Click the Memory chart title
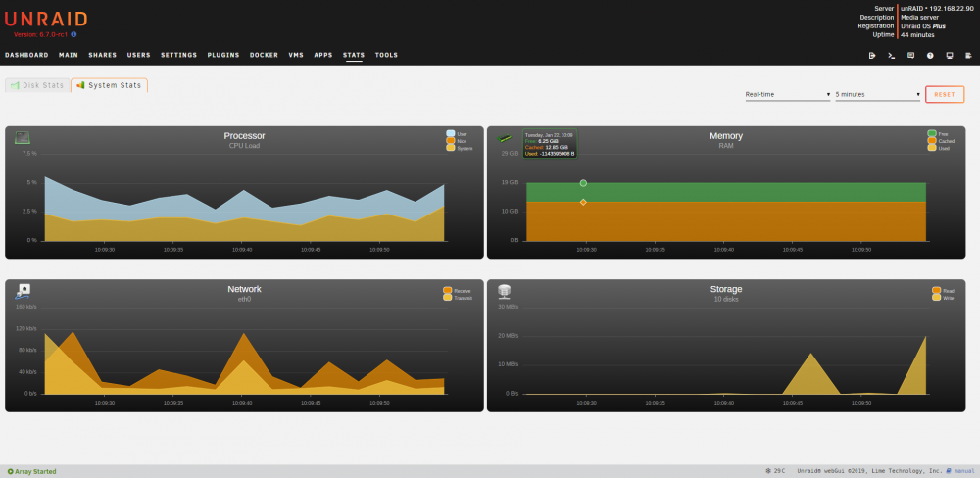This screenshot has width=980, height=478. (x=725, y=135)
